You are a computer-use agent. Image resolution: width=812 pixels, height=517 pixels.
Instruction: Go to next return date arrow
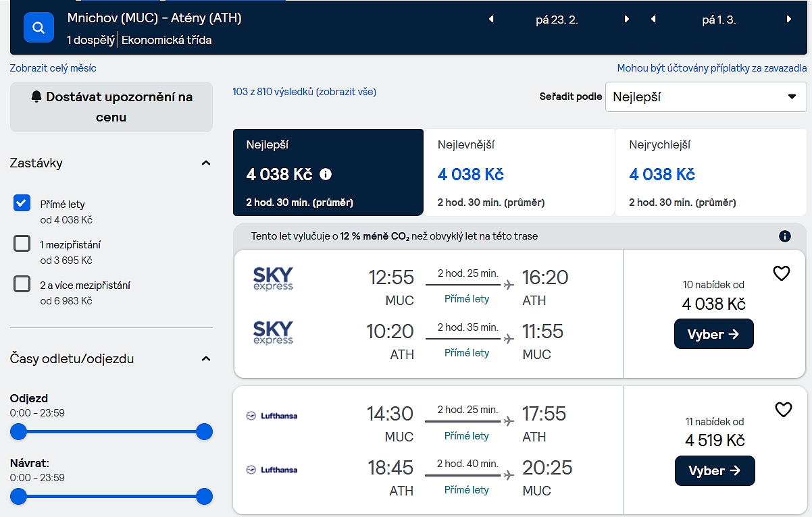788,20
